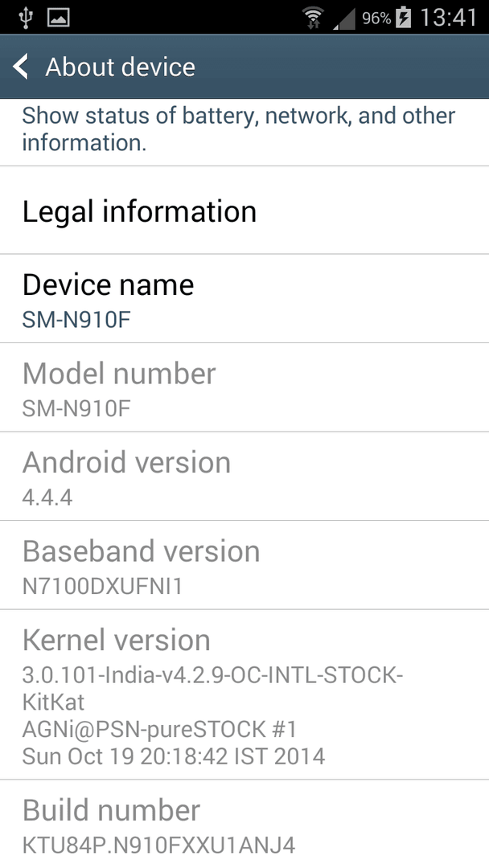Tap the Model number row
The image size is (489, 868).
click(244, 387)
